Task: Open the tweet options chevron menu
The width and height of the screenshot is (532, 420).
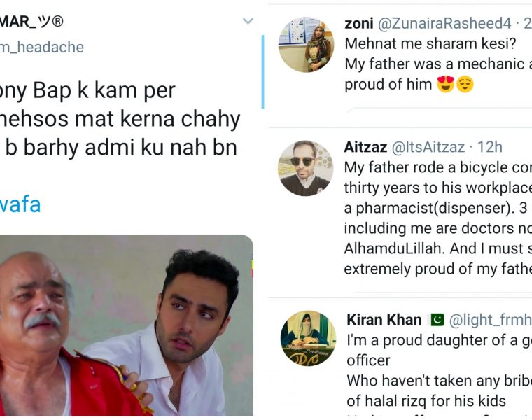Action: tap(247, 22)
